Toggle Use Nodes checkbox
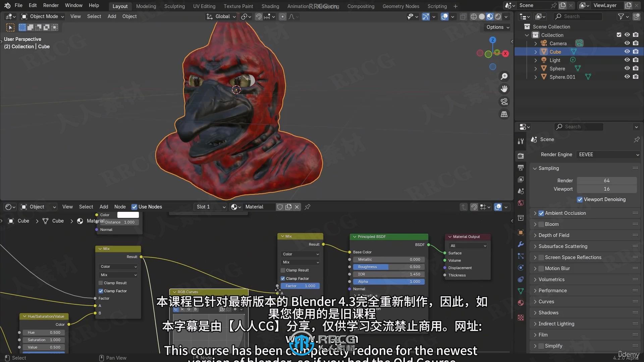 tap(134, 207)
